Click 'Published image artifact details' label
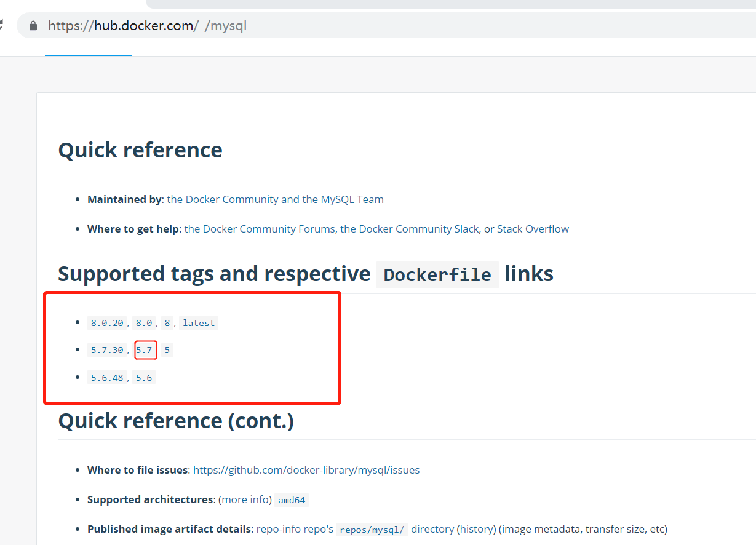The height and width of the screenshot is (545, 756). [x=169, y=529]
